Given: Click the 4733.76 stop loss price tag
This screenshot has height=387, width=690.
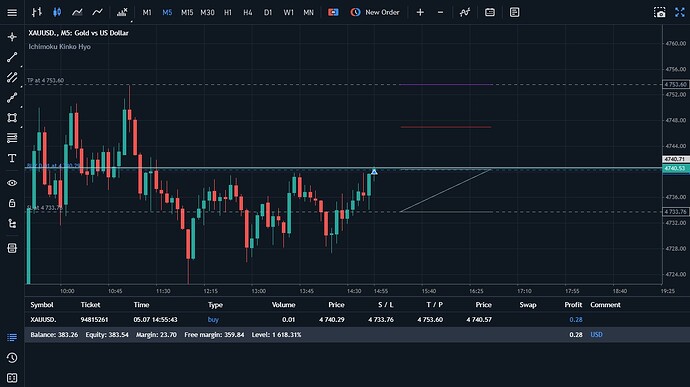Looking at the screenshot, I should (x=675, y=212).
